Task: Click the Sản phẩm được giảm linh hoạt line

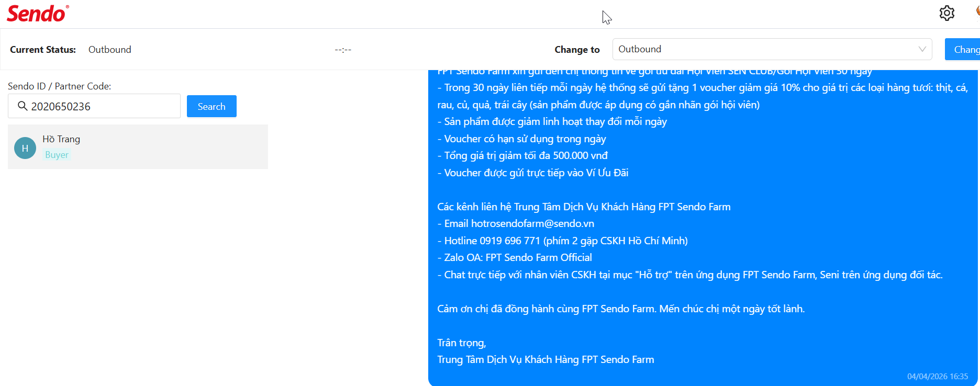Action: pyautogui.click(x=552, y=122)
